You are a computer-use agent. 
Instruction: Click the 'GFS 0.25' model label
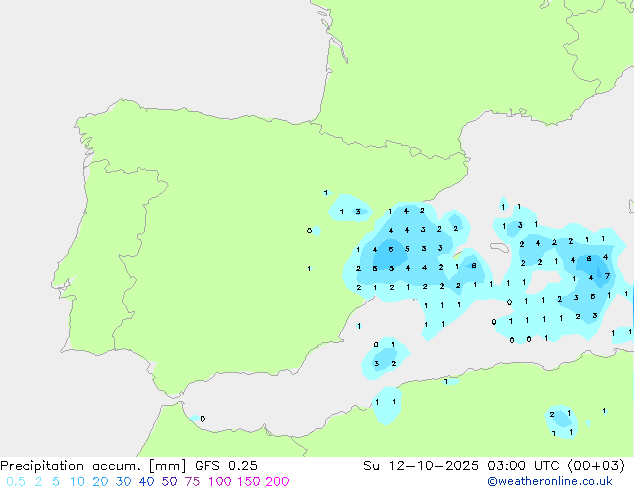point(226,466)
